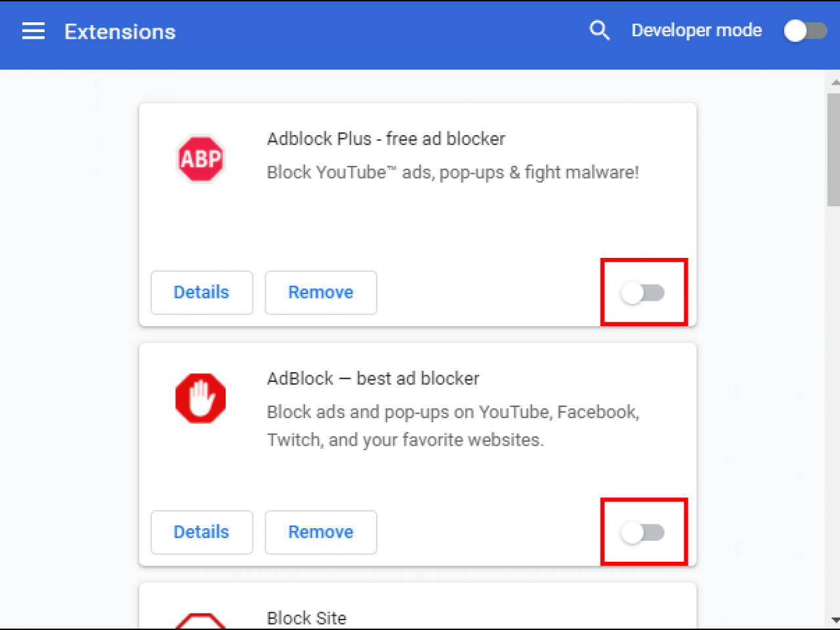
Task: Remove the AdBlock extension
Action: click(321, 532)
